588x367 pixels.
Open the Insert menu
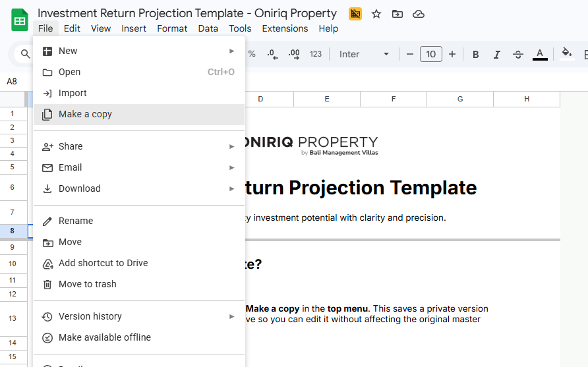[134, 28]
